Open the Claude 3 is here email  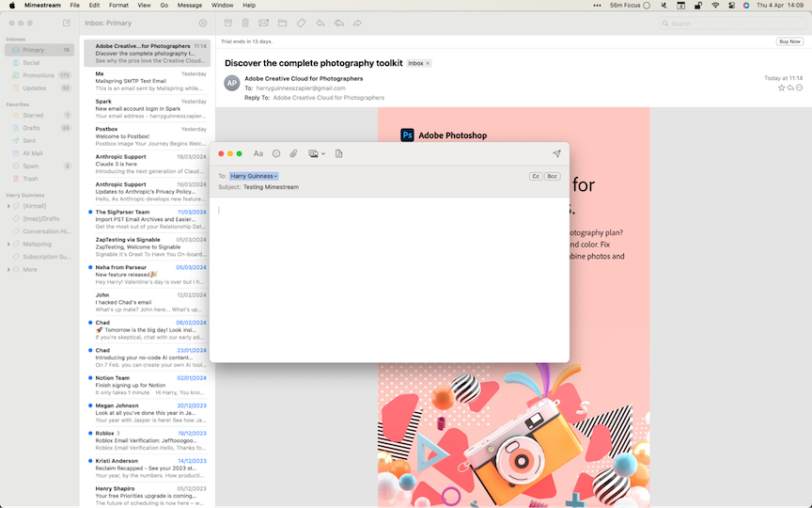tap(148, 164)
